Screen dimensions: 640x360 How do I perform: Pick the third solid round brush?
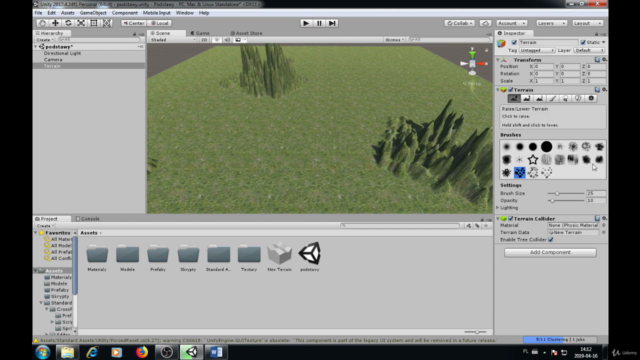click(533, 146)
